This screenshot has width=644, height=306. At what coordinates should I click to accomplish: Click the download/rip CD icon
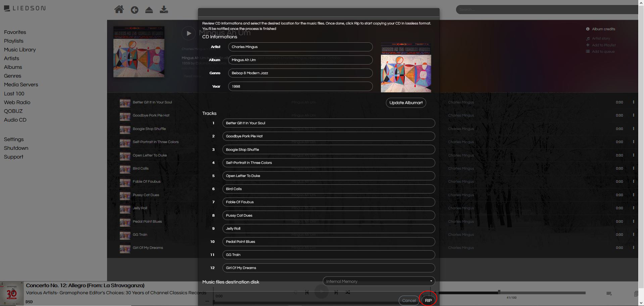[164, 10]
